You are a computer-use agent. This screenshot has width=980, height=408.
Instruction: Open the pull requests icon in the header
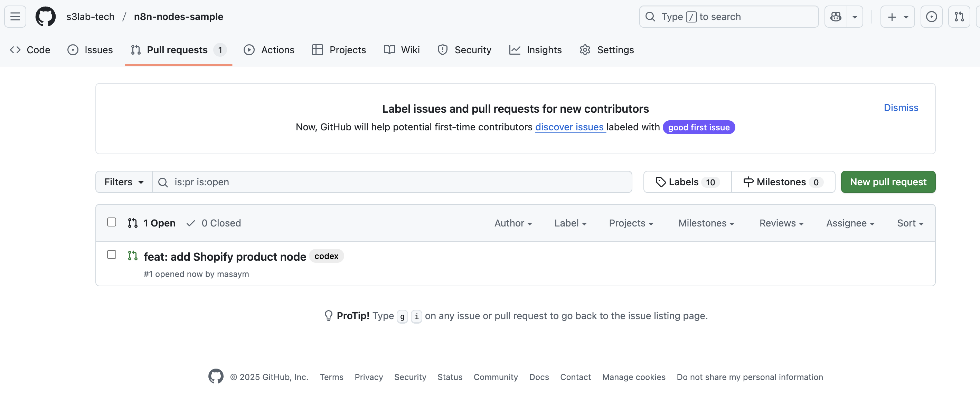(959, 17)
